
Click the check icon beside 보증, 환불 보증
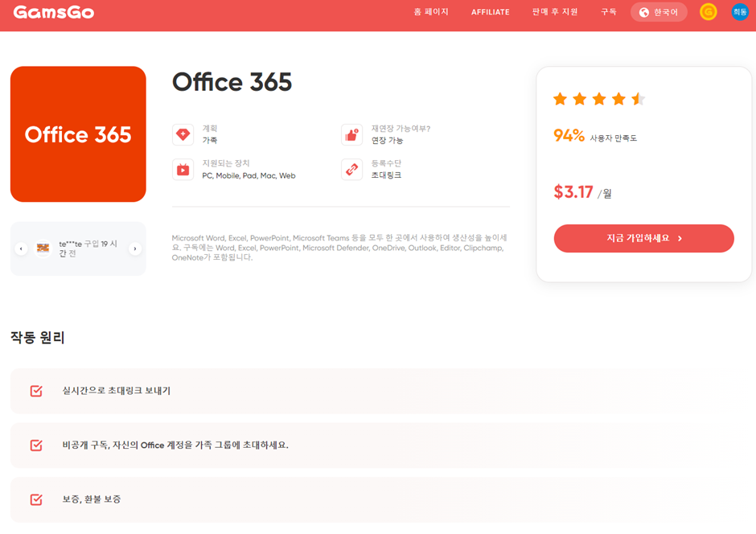[36, 499]
